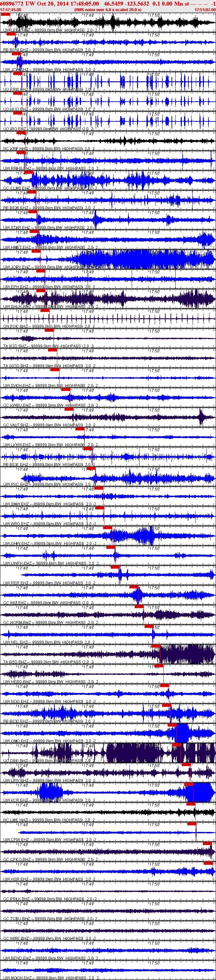Select the UW EPH EHZ station label
Image resolution: width=216 pixels, height=980 pixels.
[49, 287]
